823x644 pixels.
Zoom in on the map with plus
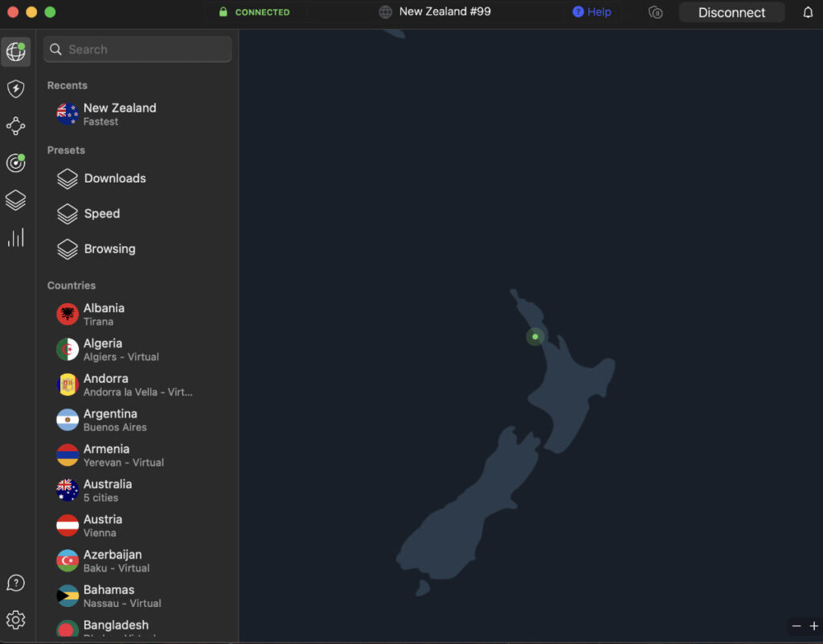[x=814, y=626]
